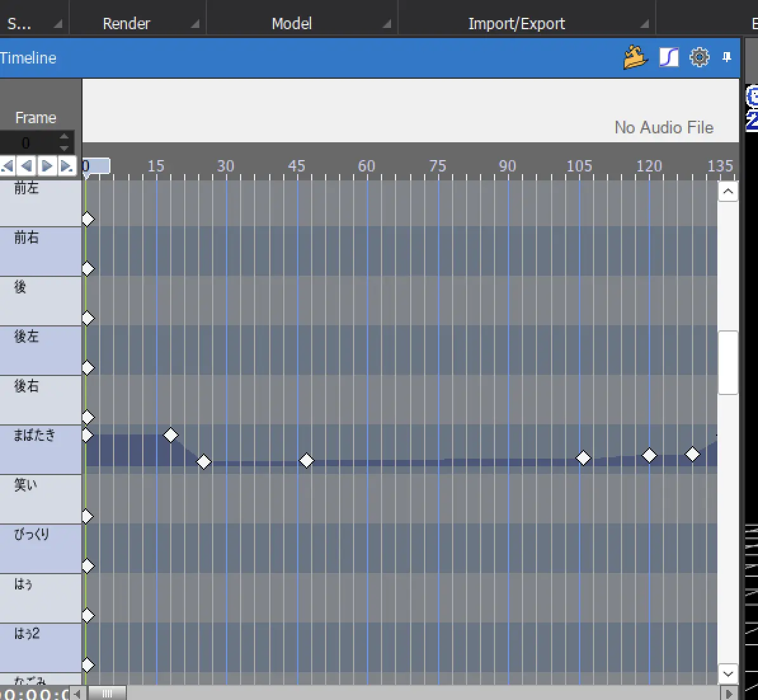The image size is (758, 700).
Task: Select まばたき keyframe diamond at frame 0
Action: [x=87, y=435]
